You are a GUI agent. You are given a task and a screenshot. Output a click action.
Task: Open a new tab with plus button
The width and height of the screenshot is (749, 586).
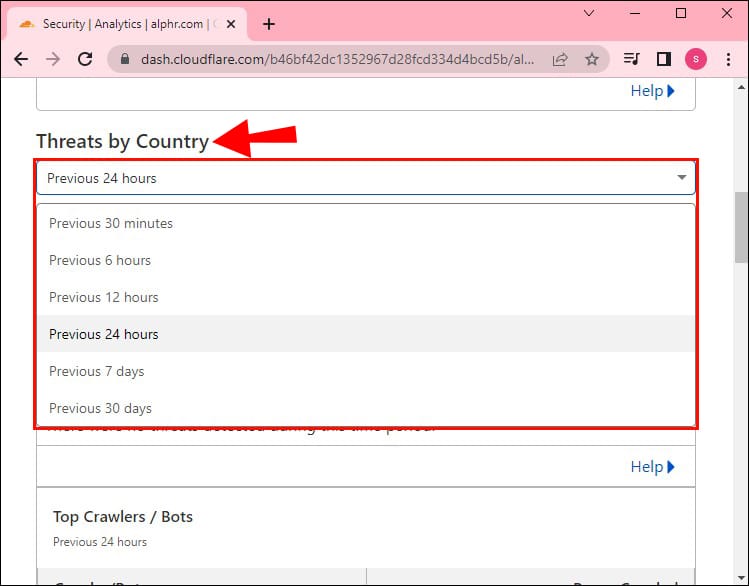(268, 24)
